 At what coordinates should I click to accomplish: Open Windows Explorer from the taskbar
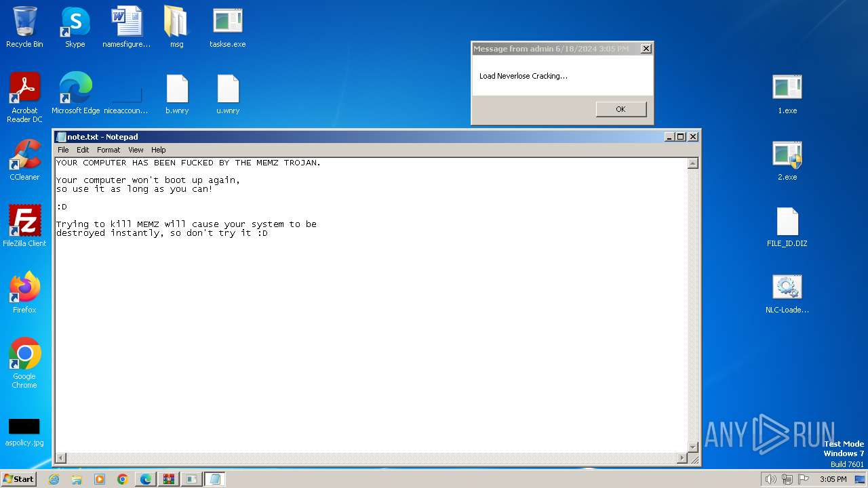77,479
